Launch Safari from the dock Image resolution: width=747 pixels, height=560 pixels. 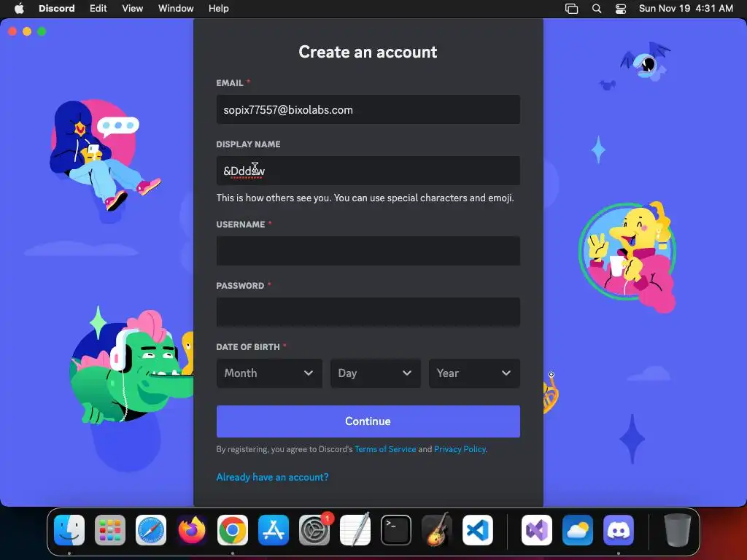151,530
